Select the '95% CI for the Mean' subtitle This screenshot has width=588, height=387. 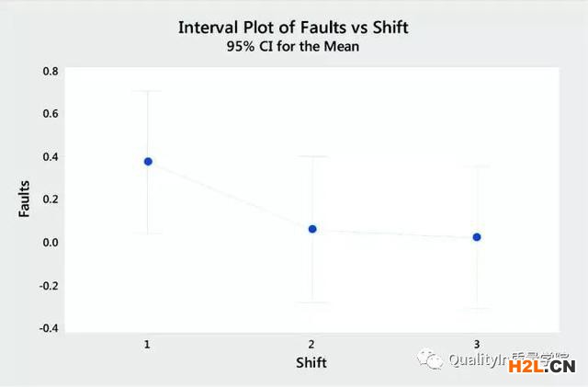coord(293,47)
